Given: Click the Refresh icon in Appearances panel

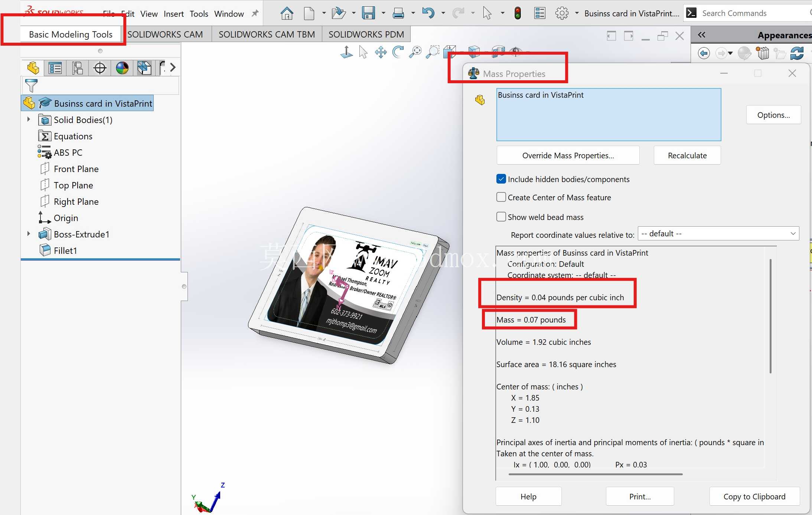Looking at the screenshot, I should (797, 53).
